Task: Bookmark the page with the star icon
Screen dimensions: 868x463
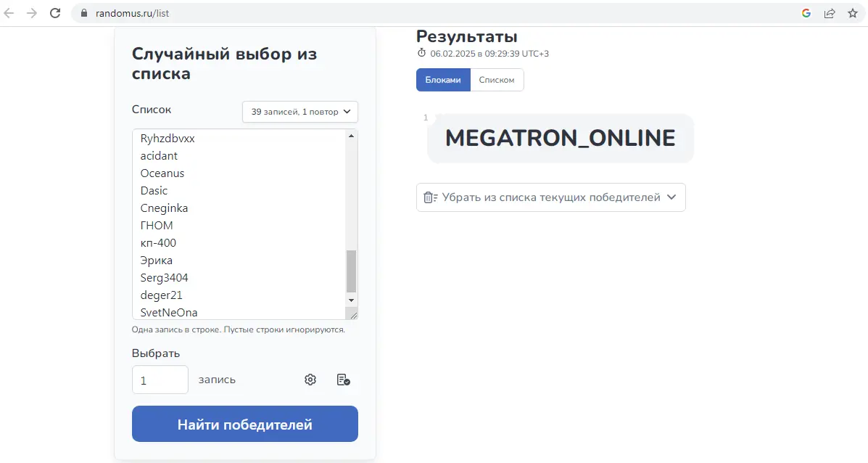Action: click(x=853, y=13)
